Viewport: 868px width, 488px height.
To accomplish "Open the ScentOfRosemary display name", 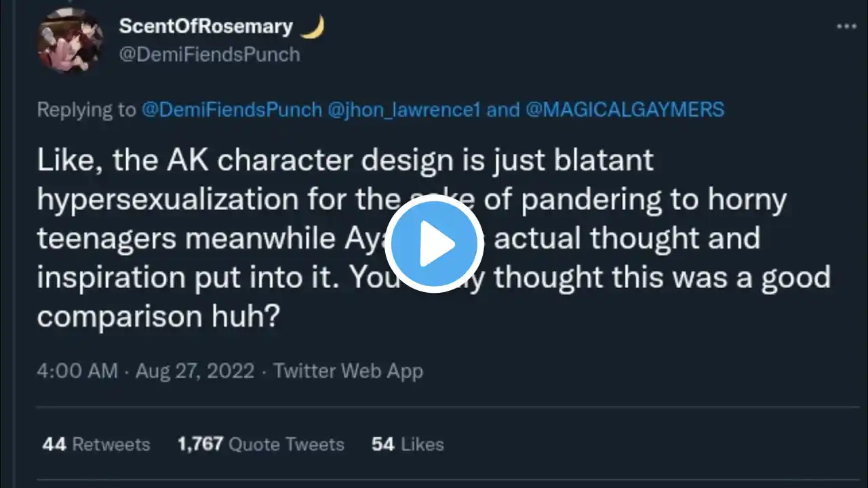I will [205, 26].
